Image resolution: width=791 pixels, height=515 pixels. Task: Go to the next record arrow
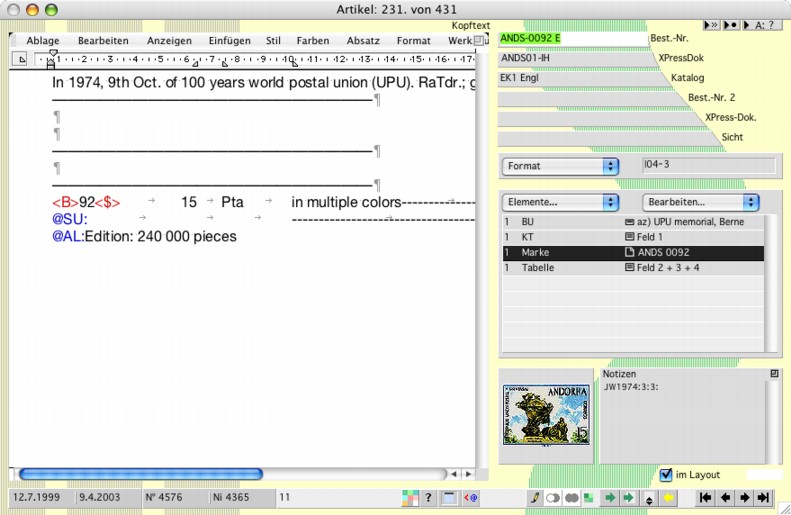click(743, 497)
